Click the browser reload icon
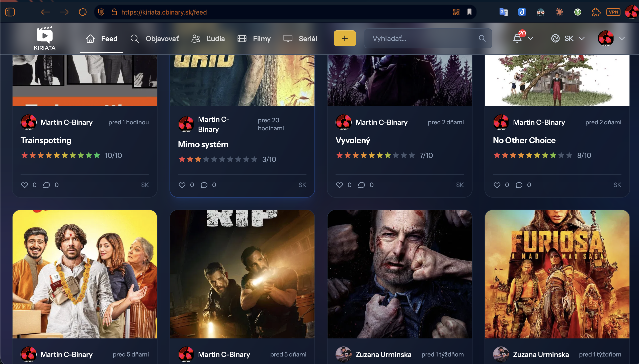Screen dimensions: 639x364 tap(83, 12)
